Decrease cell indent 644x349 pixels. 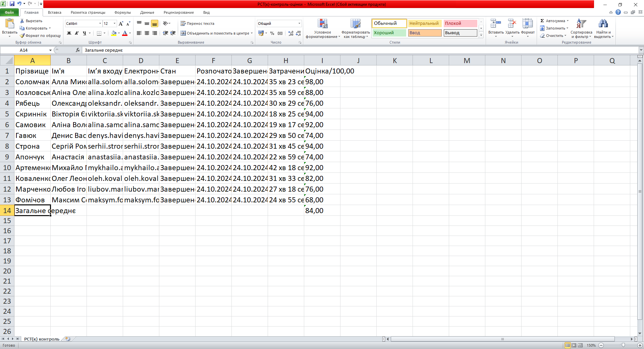point(165,33)
